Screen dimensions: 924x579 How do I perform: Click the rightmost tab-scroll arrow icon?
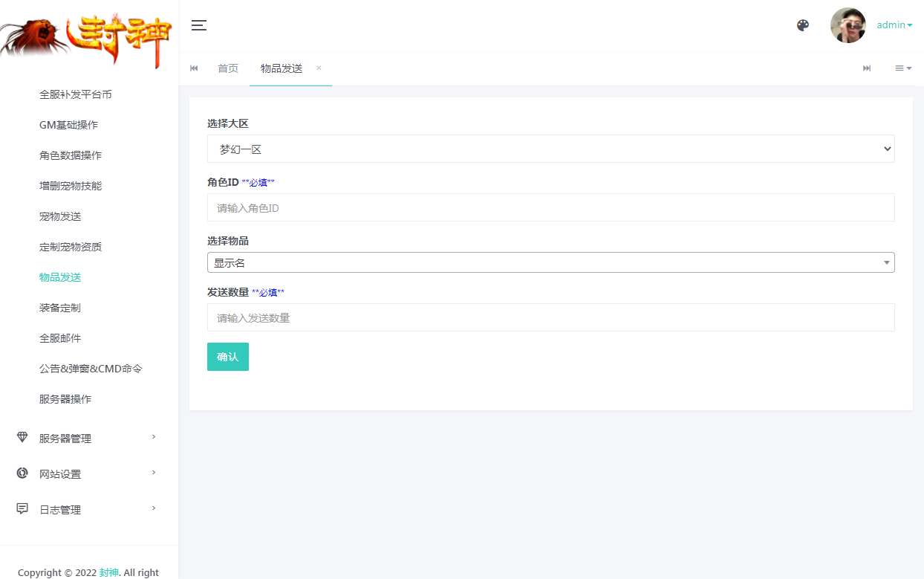tap(866, 68)
